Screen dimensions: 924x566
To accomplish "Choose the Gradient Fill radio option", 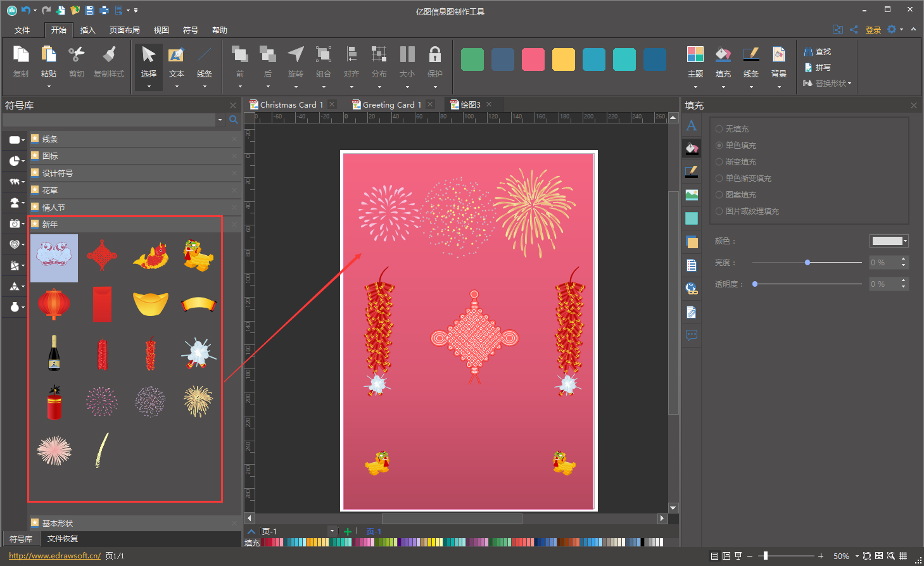I will click(x=719, y=161).
